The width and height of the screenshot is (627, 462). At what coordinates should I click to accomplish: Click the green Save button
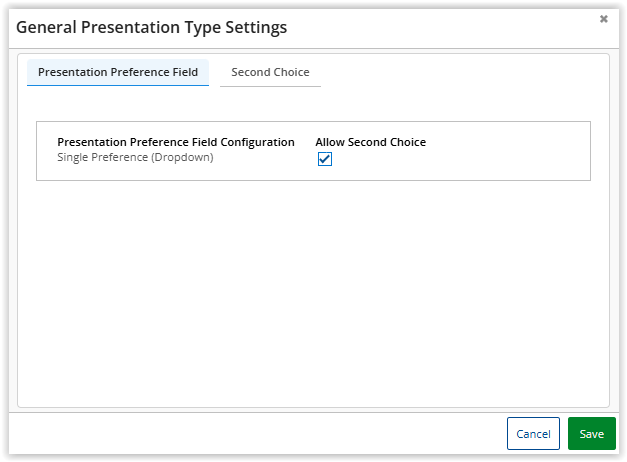(591, 434)
